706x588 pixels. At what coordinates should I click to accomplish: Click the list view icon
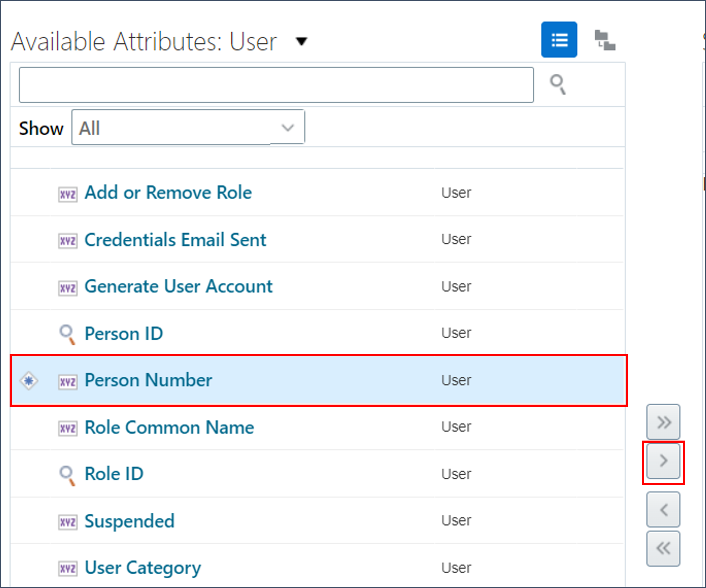click(559, 39)
